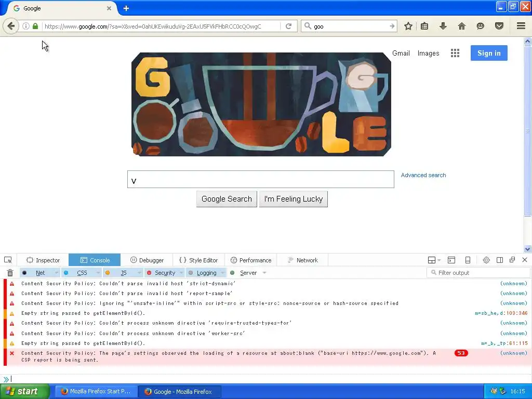532x399 pixels.
Task: Focus the browser address bar URL
Action: (x=161, y=26)
